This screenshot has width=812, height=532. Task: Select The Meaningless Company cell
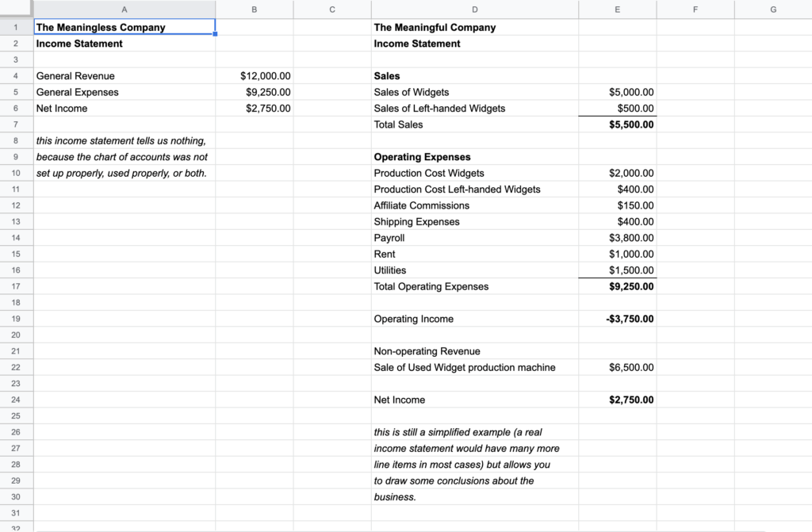click(124, 27)
